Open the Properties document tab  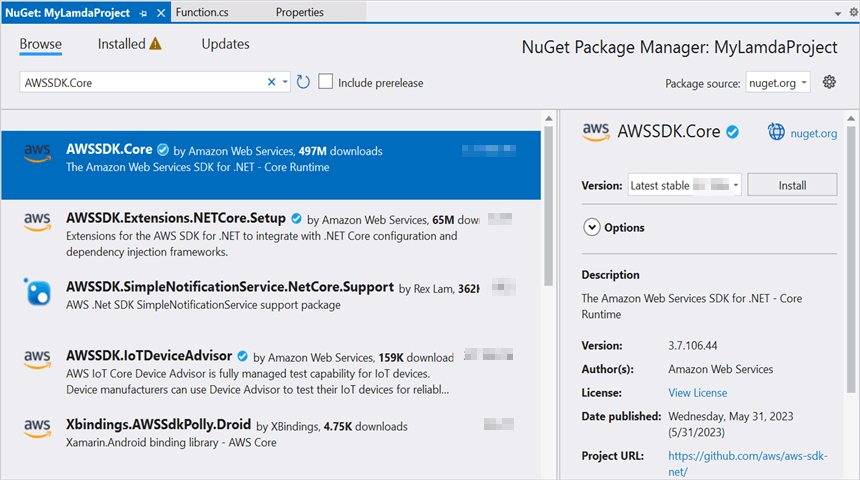[299, 12]
